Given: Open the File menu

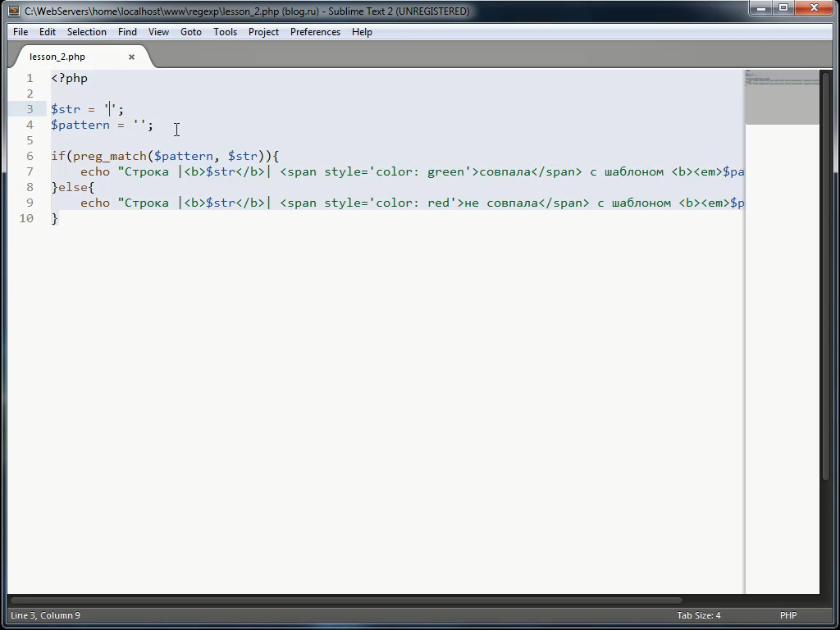Looking at the screenshot, I should (x=21, y=32).
